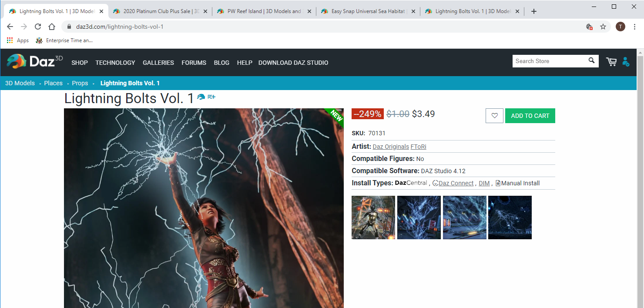Click the -249% discount badge

(x=368, y=114)
